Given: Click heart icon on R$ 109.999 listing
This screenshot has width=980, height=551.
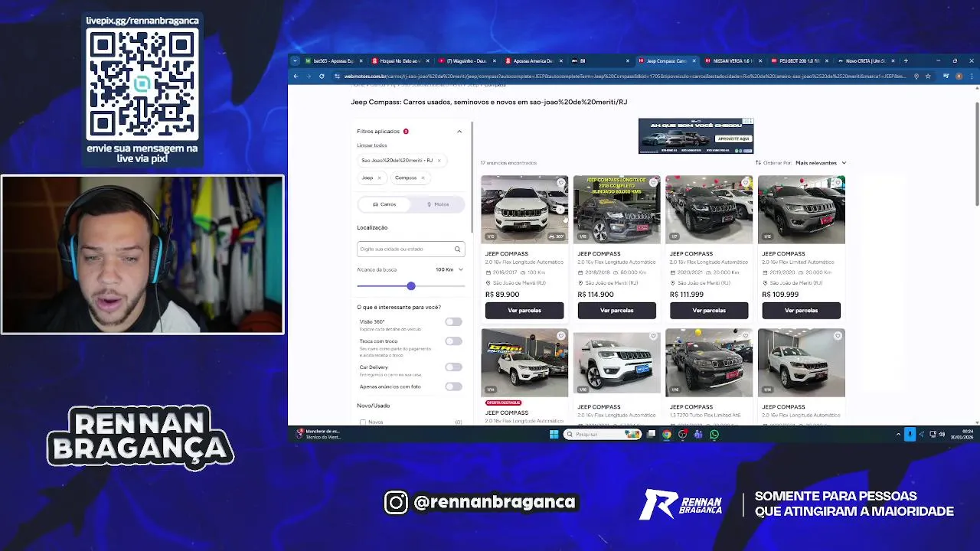Looking at the screenshot, I should [838, 183].
